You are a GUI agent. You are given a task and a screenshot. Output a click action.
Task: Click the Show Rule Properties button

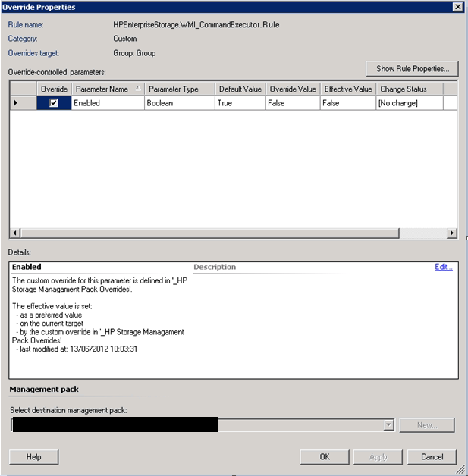click(x=412, y=69)
